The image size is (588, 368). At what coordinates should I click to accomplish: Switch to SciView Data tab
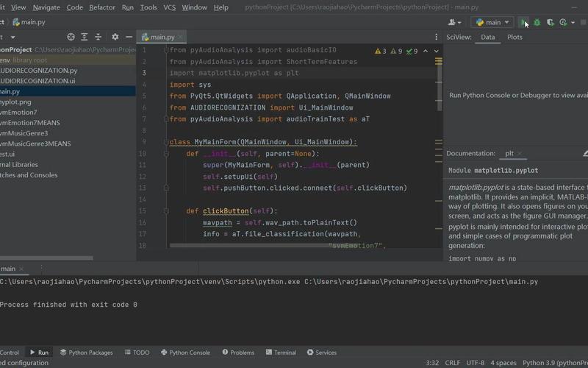click(487, 38)
